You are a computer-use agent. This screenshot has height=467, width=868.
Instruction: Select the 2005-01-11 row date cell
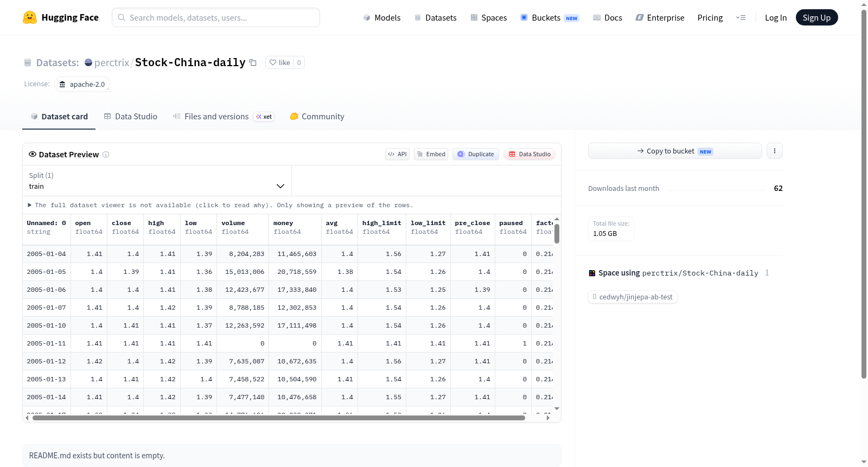pyautogui.click(x=47, y=343)
